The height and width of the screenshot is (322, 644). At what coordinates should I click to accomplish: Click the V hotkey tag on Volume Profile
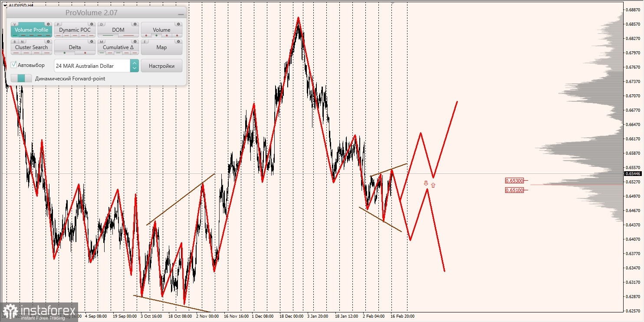[x=15, y=24]
